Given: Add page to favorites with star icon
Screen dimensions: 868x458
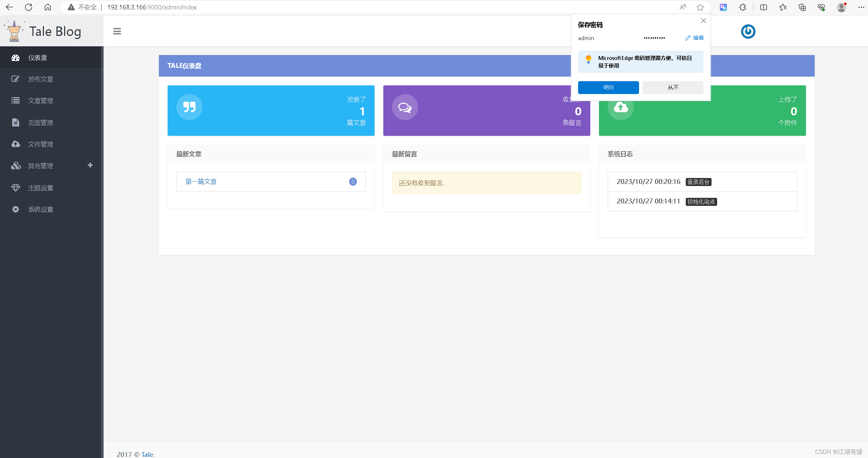Looking at the screenshot, I should pyautogui.click(x=700, y=7).
